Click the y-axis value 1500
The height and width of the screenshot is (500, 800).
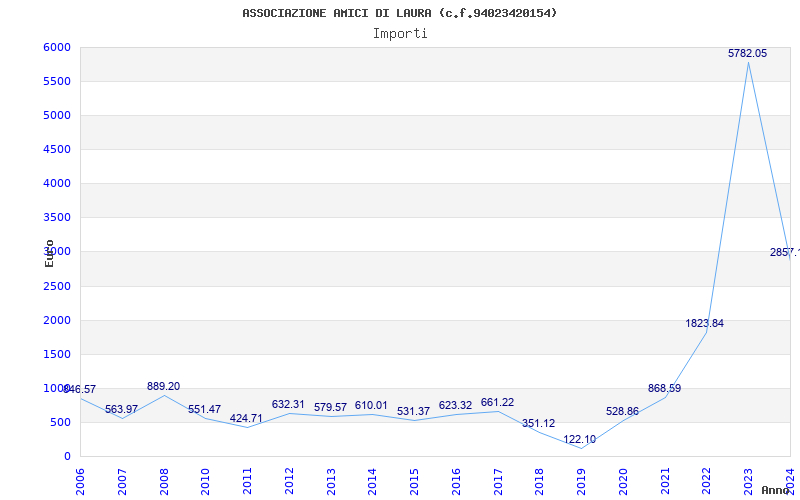click(57, 355)
